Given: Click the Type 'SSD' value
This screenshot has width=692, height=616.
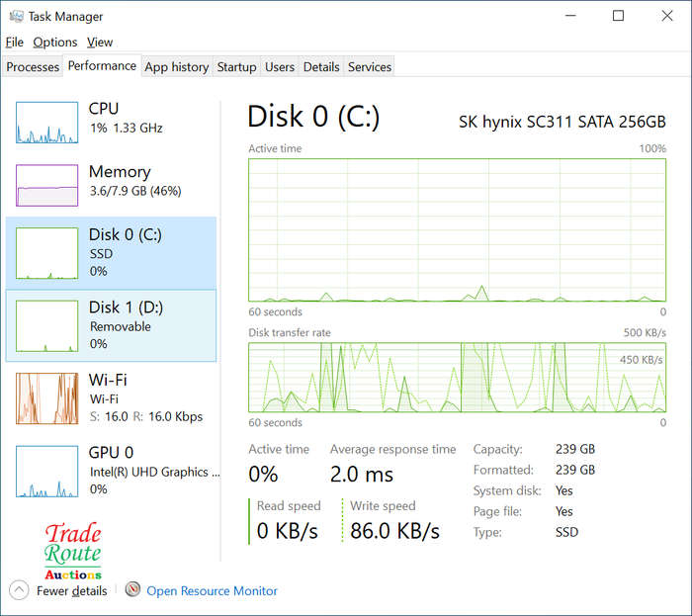Looking at the screenshot, I should pos(566,532).
